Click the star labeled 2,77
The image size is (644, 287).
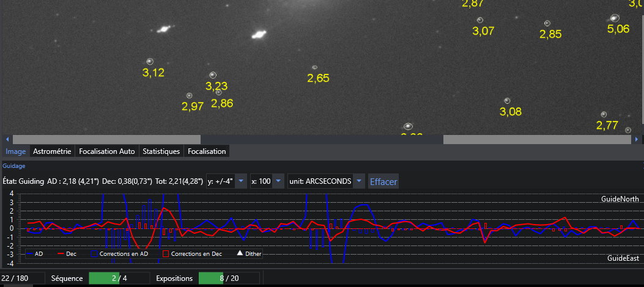click(x=604, y=114)
